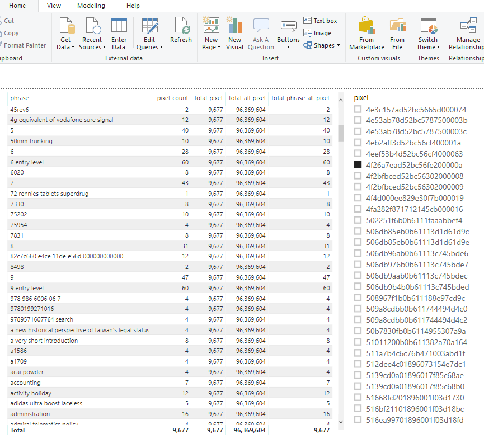The width and height of the screenshot is (484, 448).
Task: Click Cut in clipboard group
Action: (7, 21)
